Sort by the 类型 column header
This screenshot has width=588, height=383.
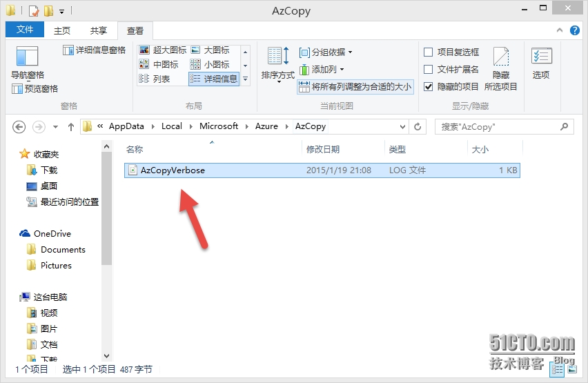coord(426,149)
